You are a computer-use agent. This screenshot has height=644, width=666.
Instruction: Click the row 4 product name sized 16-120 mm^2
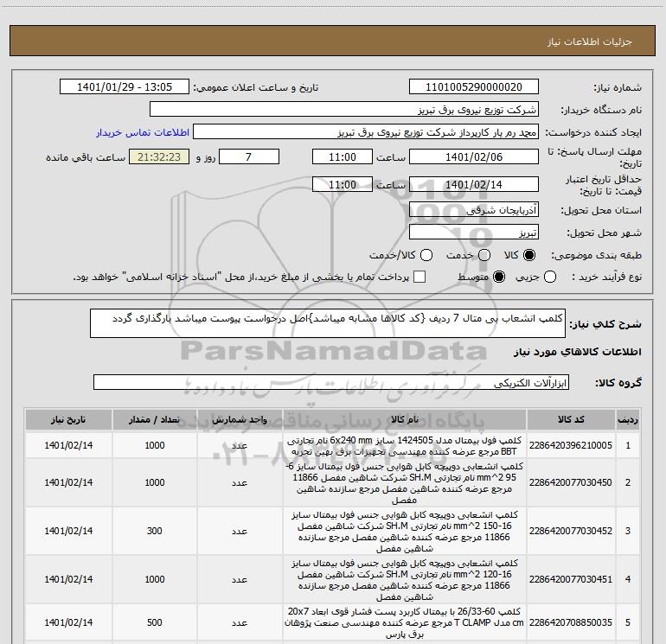(405, 580)
